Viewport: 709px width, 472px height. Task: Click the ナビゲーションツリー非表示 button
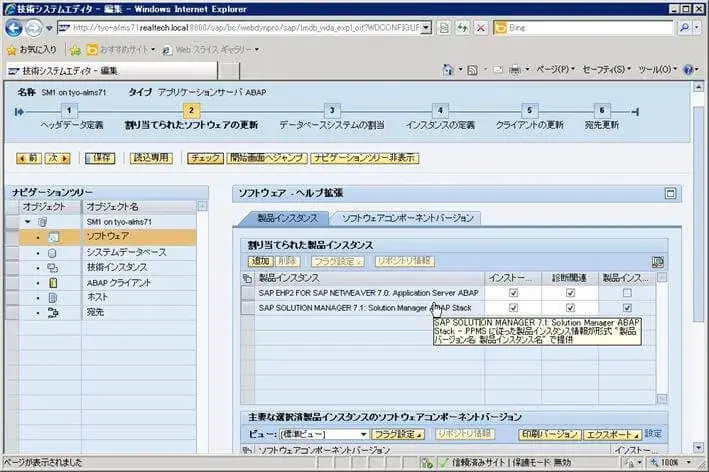click(364, 158)
